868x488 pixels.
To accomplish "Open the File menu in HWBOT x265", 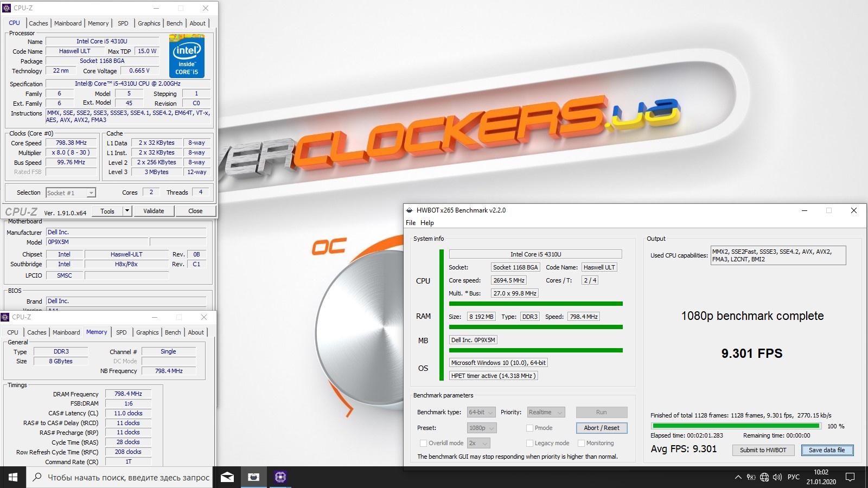I will click(x=411, y=223).
